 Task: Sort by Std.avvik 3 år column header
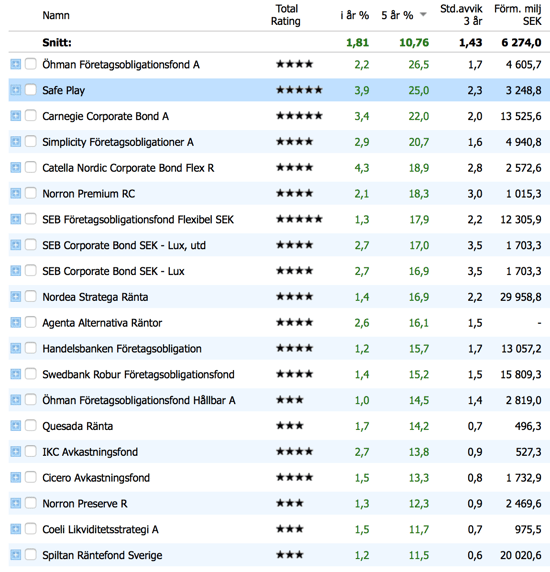tap(461, 15)
